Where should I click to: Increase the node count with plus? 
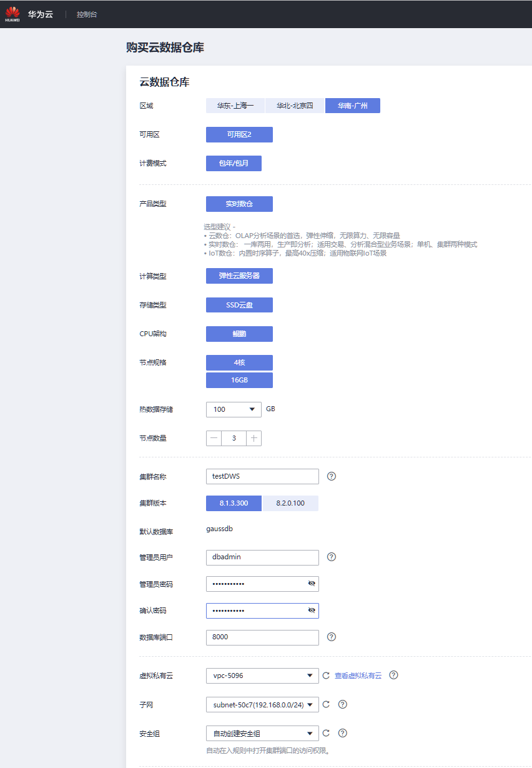click(x=254, y=438)
